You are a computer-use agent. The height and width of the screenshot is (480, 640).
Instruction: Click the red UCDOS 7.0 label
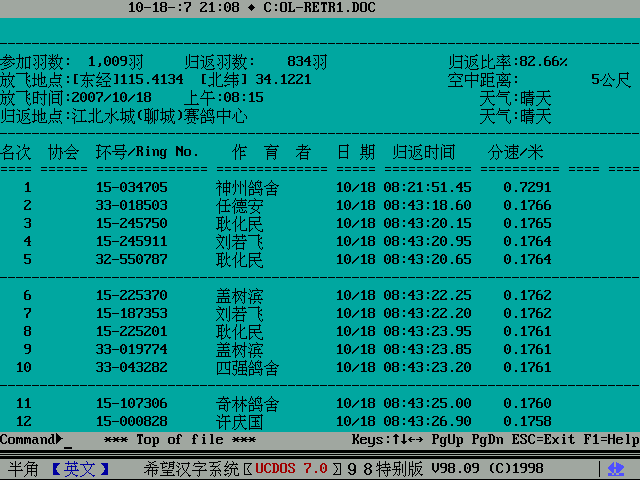291,468
